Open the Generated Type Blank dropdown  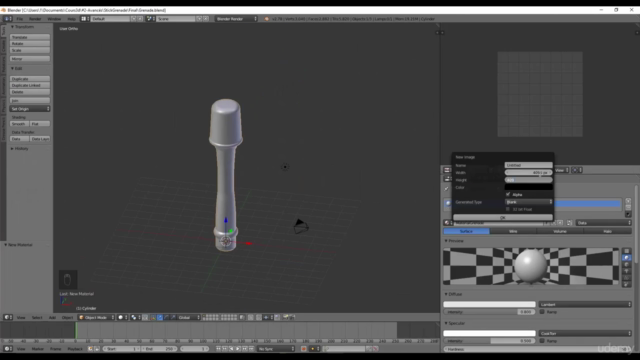[529, 202]
